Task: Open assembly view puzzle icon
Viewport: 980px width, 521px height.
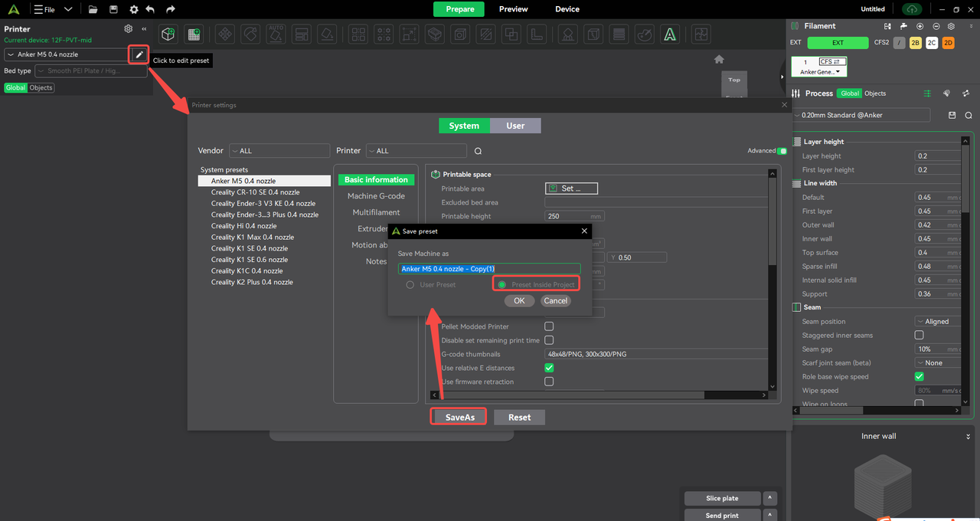Action: click(701, 34)
